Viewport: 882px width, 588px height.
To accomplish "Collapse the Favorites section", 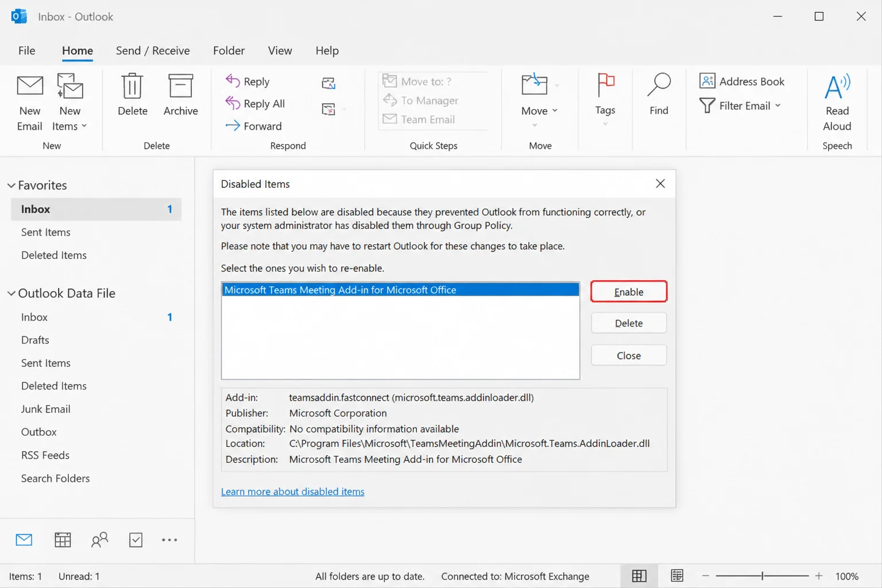I will click(x=11, y=185).
